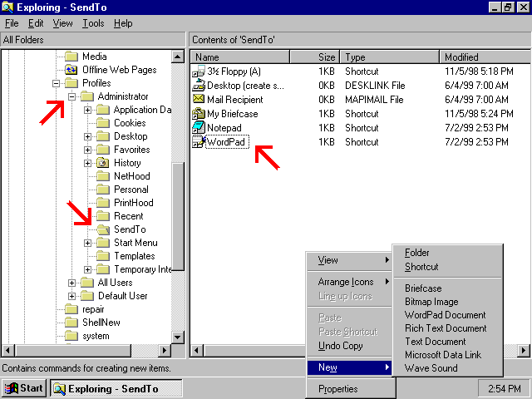Image resolution: width=532 pixels, height=399 pixels.
Task: Click the system folder icon
Action: tap(71, 336)
